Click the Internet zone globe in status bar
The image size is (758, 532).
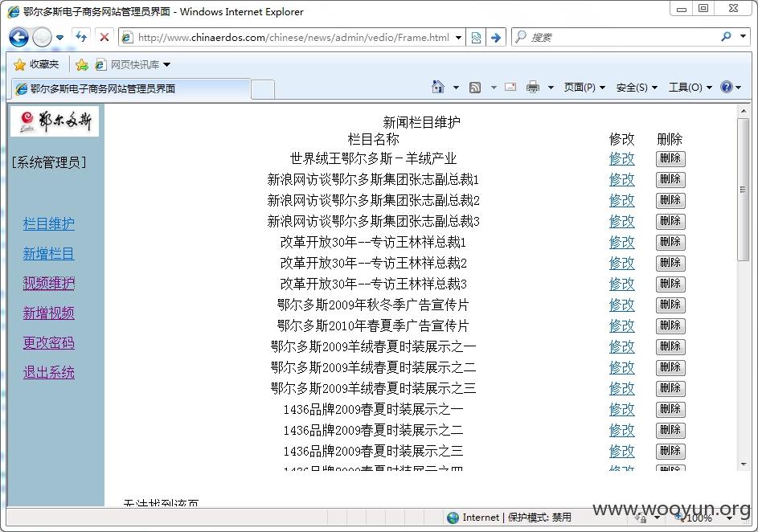(x=453, y=518)
